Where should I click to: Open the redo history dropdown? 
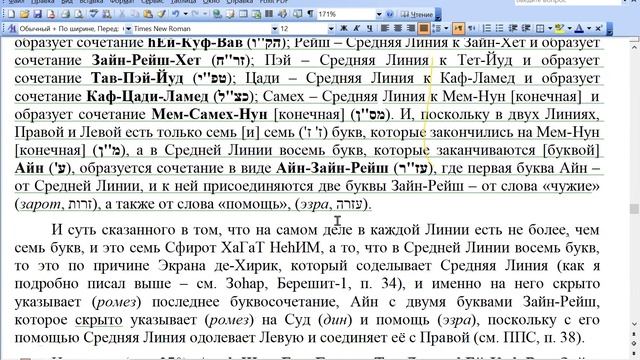click(x=206, y=14)
